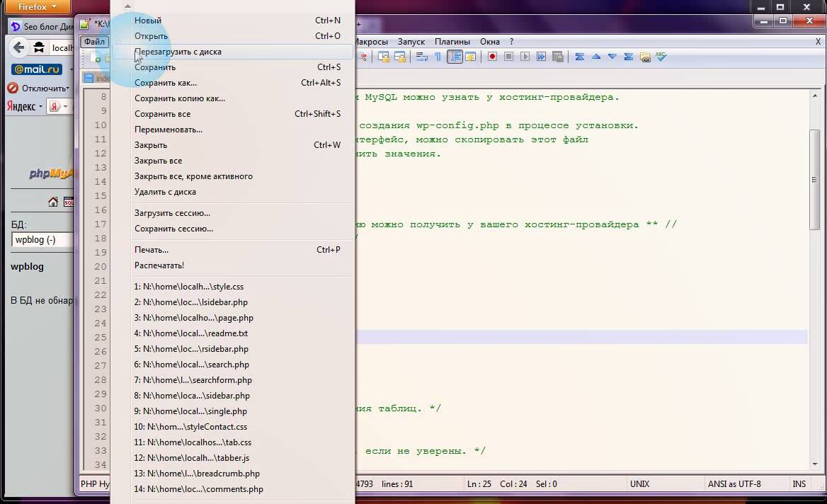Click blue bowtie icon left of folder icon

(x=629, y=57)
